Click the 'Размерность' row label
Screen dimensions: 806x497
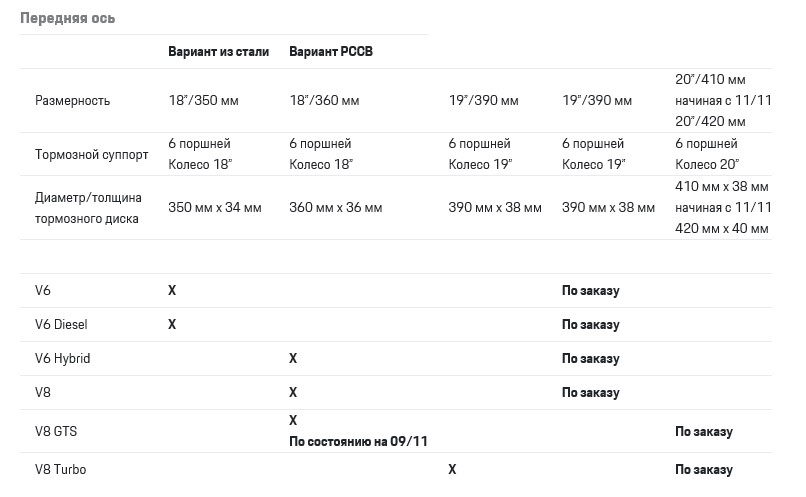tap(72, 101)
